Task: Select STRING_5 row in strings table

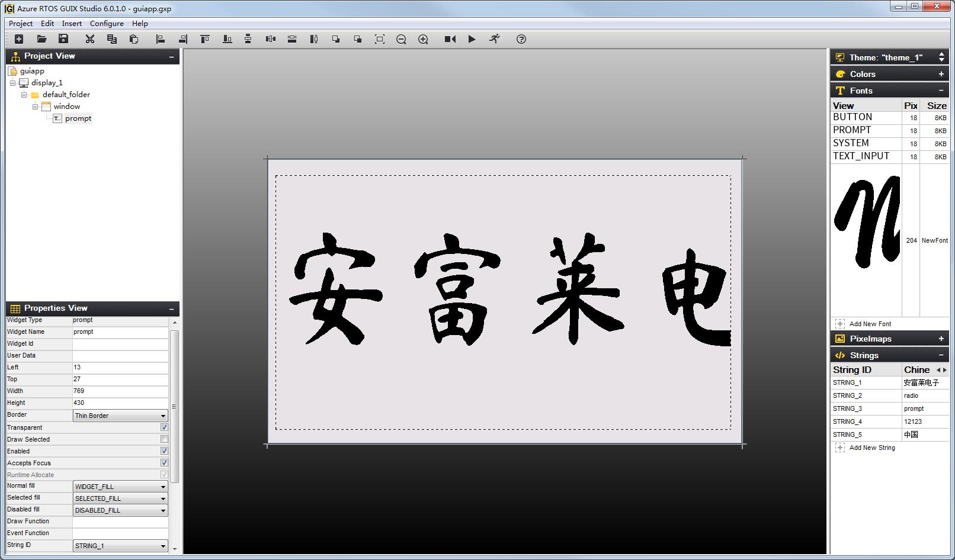Action: pyautogui.click(x=890, y=435)
